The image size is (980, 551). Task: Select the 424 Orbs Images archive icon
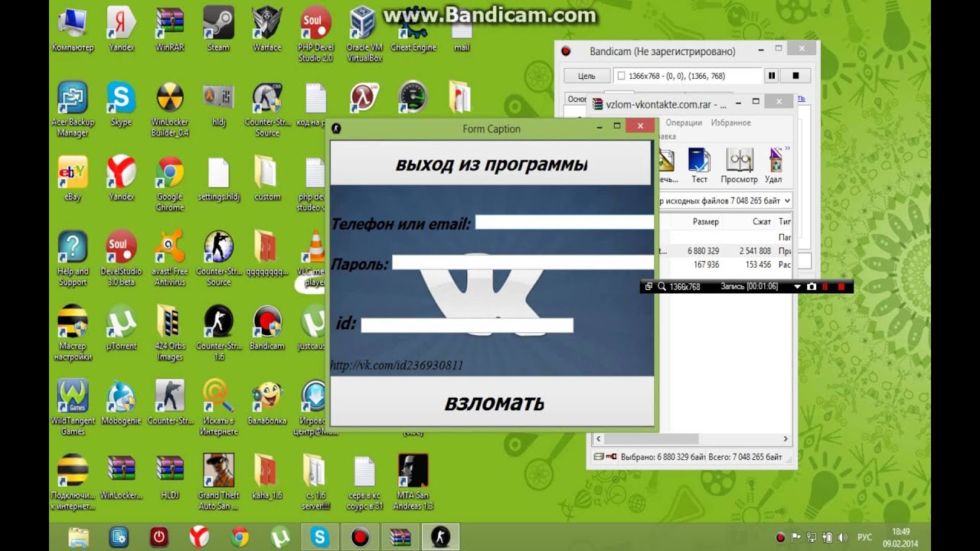[169, 333]
